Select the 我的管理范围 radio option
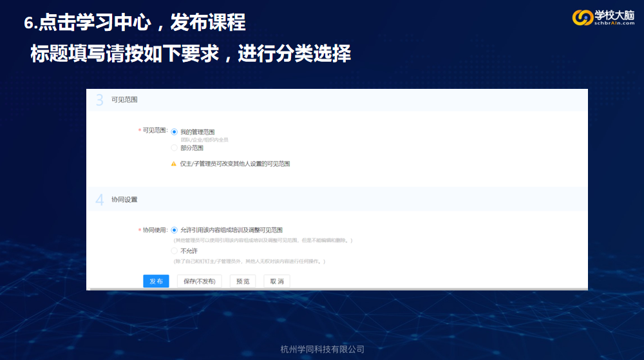Image resolution: width=644 pixels, height=360 pixels. point(174,132)
